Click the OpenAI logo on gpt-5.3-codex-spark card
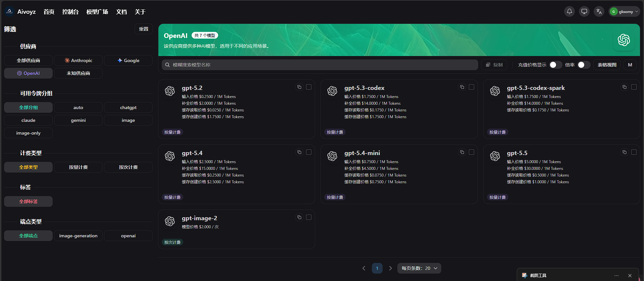The width and height of the screenshot is (644, 281). tap(495, 91)
